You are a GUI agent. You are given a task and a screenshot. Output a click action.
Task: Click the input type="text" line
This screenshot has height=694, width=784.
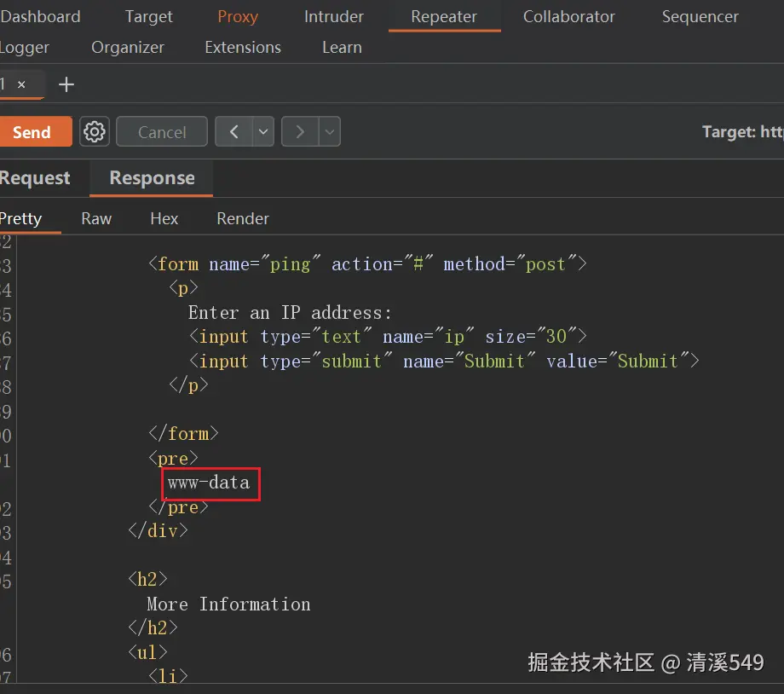(388, 338)
